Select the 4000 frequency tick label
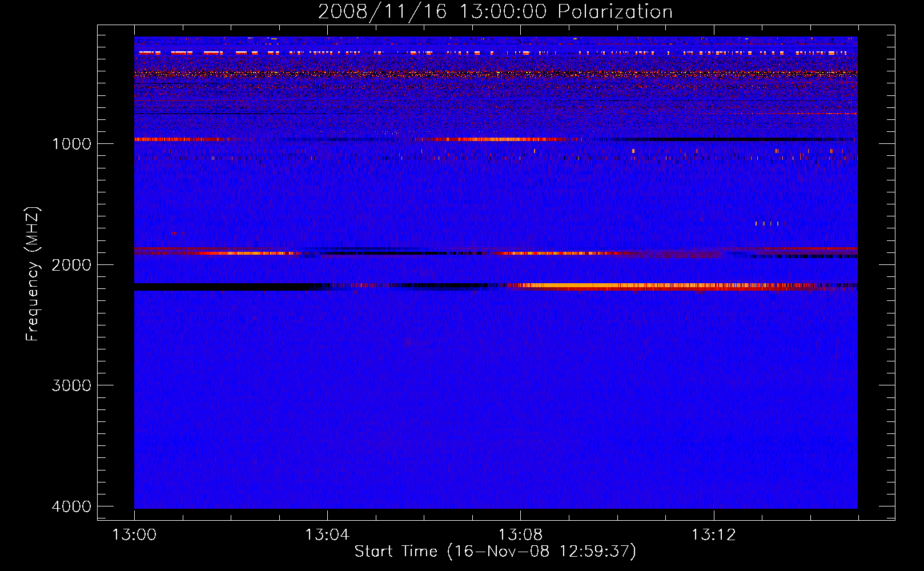This screenshot has width=924, height=571. pos(71,506)
